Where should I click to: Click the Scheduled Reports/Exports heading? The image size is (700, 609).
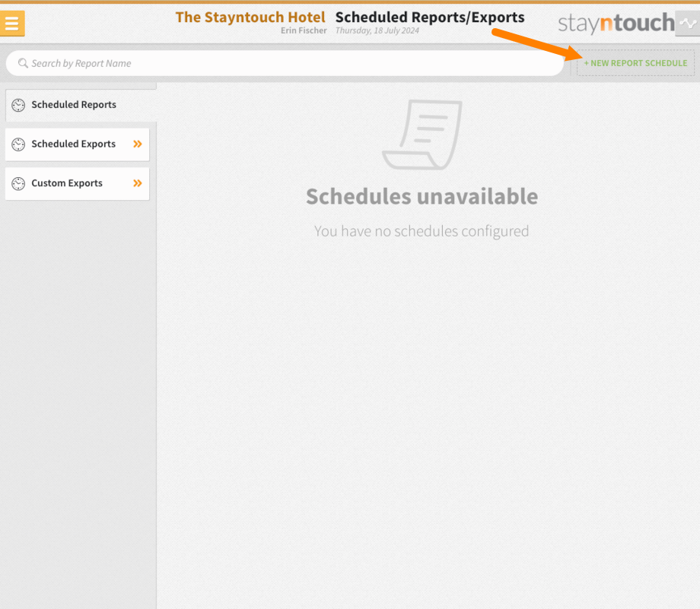[x=430, y=17]
